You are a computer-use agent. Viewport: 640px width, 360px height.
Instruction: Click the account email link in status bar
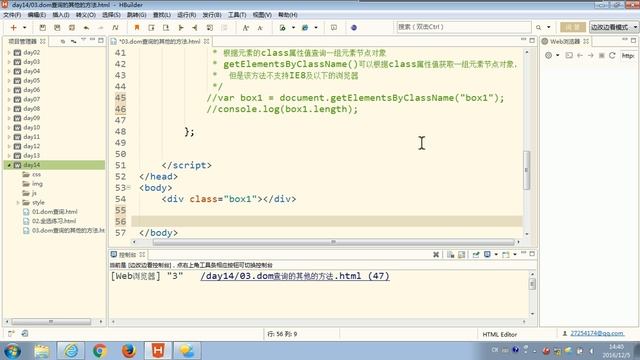click(x=597, y=333)
